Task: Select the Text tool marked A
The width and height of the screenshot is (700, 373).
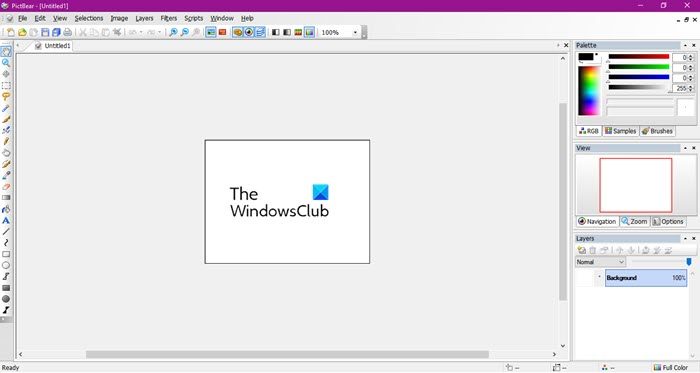Action: 6,220
